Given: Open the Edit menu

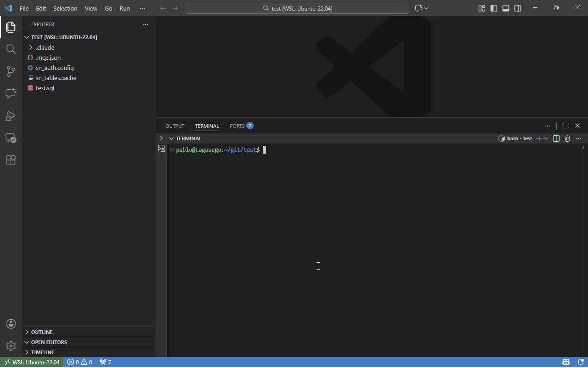Looking at the screenshot, I should pyautogui.click(x=41, y=8).
